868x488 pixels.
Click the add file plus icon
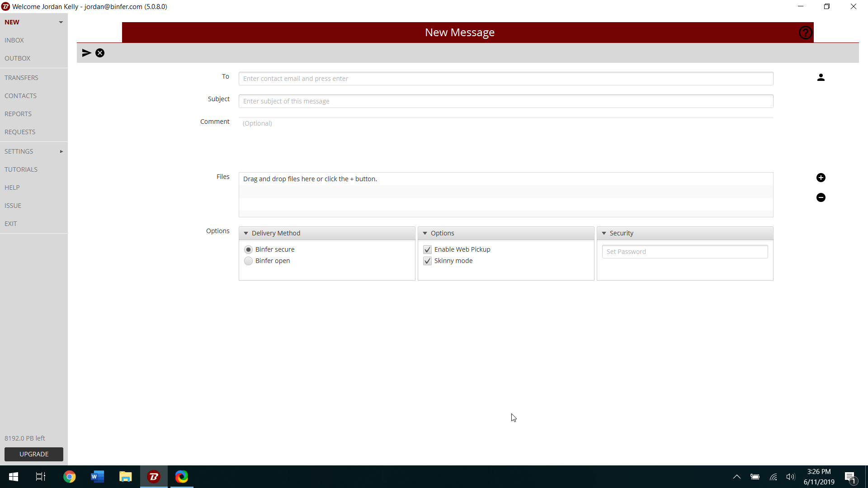[821, 178]
